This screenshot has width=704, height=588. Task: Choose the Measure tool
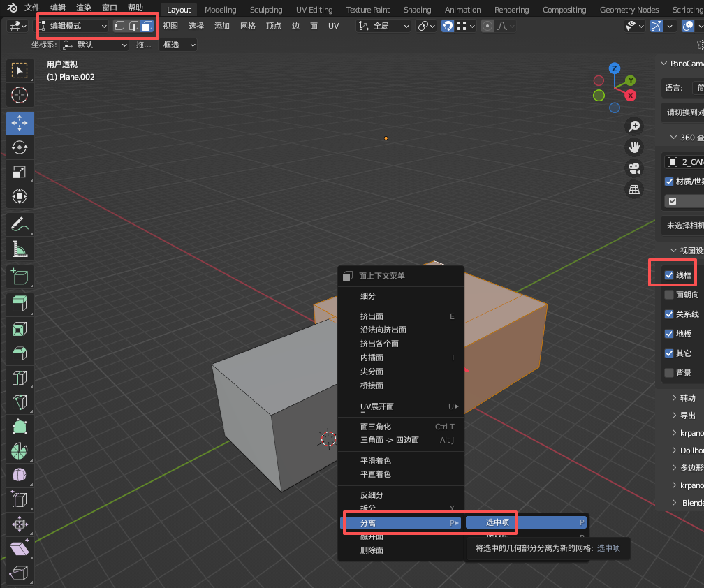[x=20, y=249]
